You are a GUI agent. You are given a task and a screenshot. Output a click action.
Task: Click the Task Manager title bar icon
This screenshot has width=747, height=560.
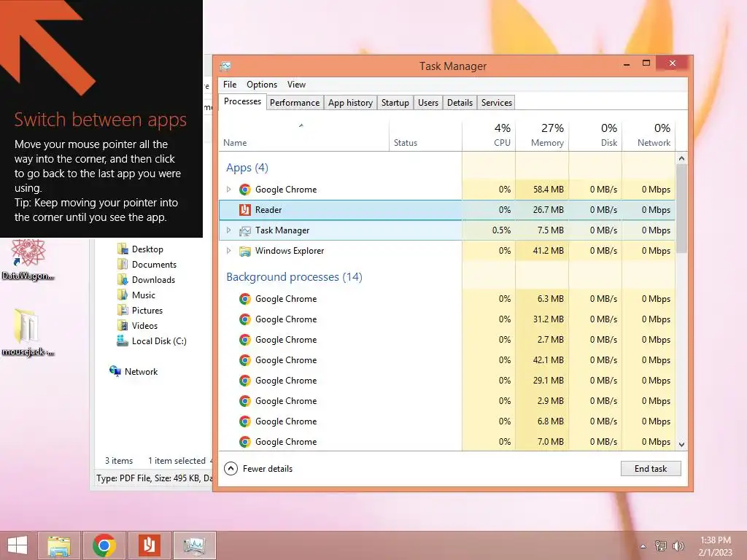pyautogui.click(x=225, y=66)
